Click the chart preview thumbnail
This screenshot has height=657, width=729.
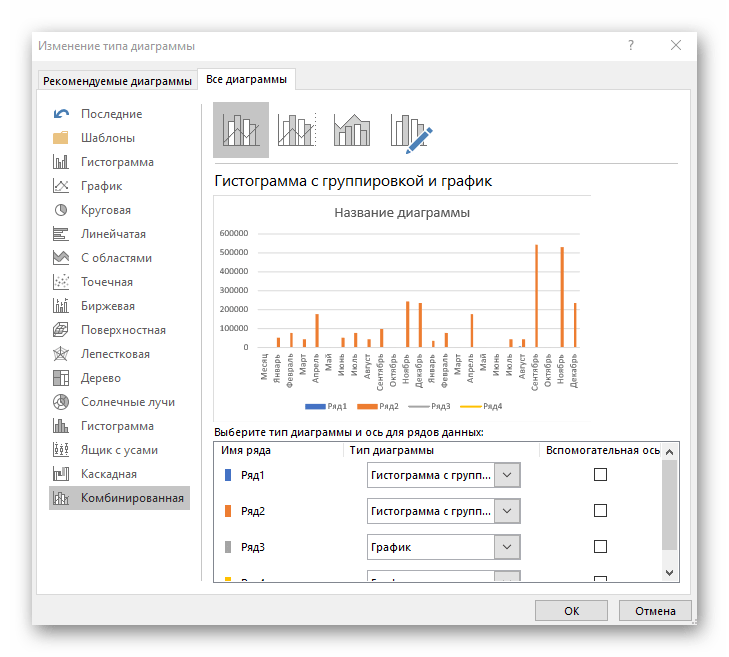point(402,309)
